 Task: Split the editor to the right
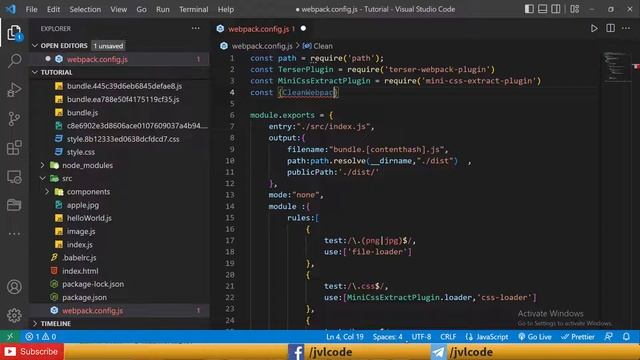[x=610, y=29]
